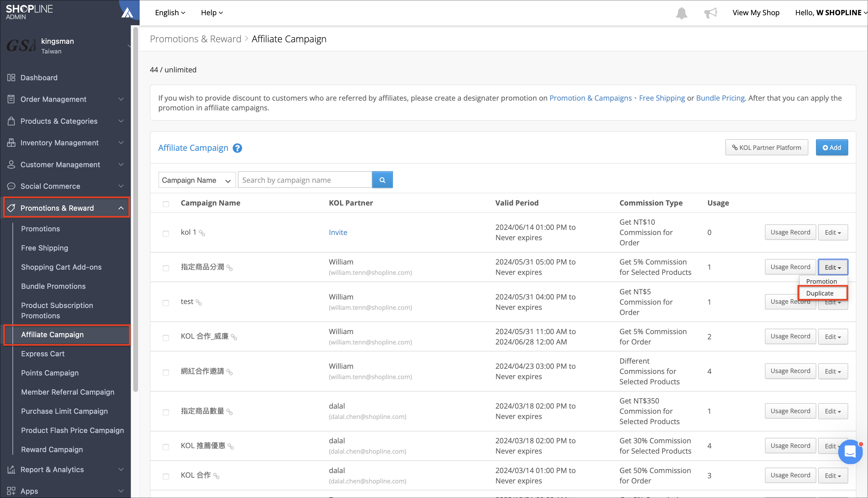Open the Member Referral Campaign item
The height and width of the screenshot is (498, 868).
pos(68,392)
